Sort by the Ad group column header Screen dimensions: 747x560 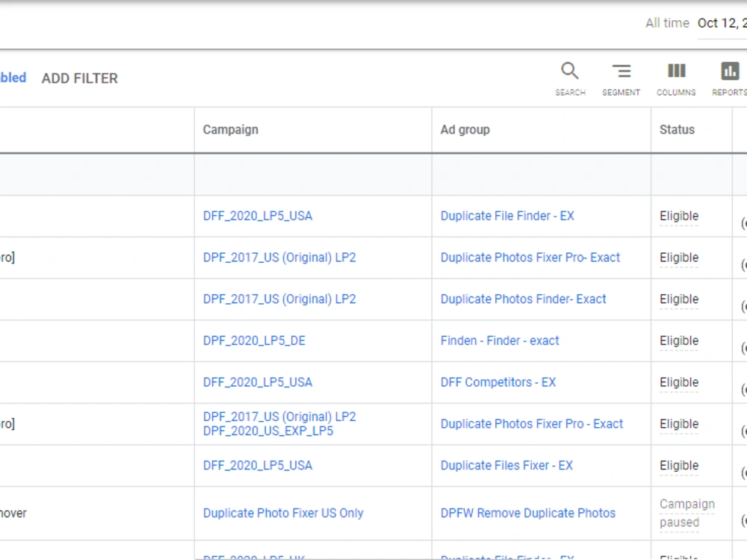(x=465, y=129)
